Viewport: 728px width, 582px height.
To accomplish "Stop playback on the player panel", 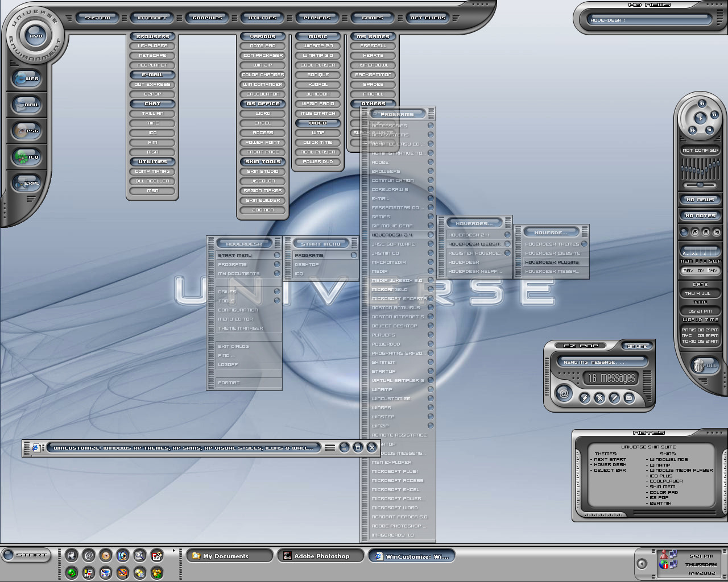I will point(710,130).
